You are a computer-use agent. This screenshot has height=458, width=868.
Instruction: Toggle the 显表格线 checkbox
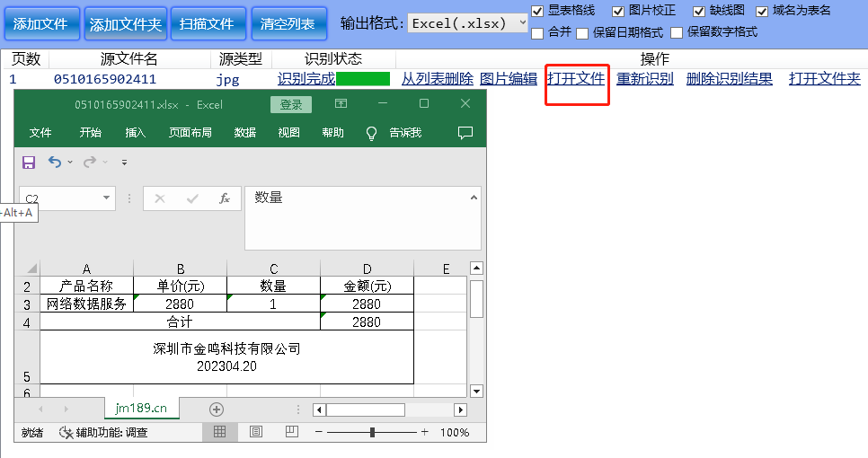click(537, 11)
